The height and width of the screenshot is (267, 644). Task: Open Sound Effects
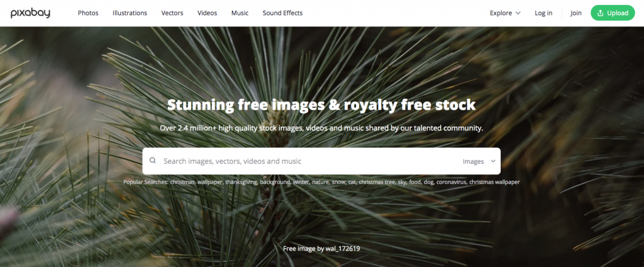tap(282, 13)
